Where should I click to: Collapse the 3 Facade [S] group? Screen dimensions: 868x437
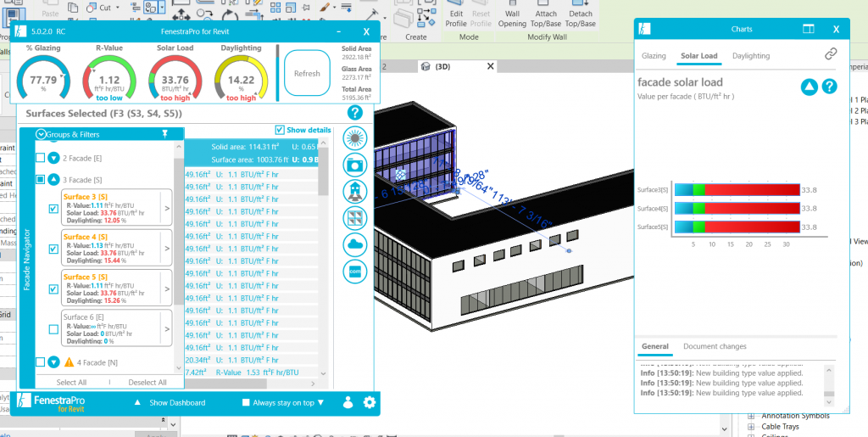click(53, 179)
